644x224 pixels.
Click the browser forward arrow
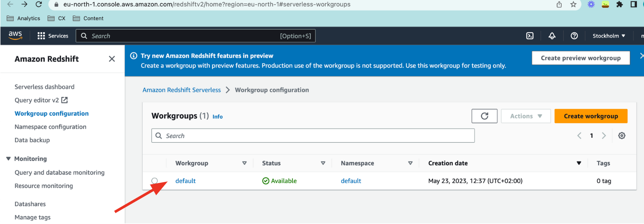[24, 4]
